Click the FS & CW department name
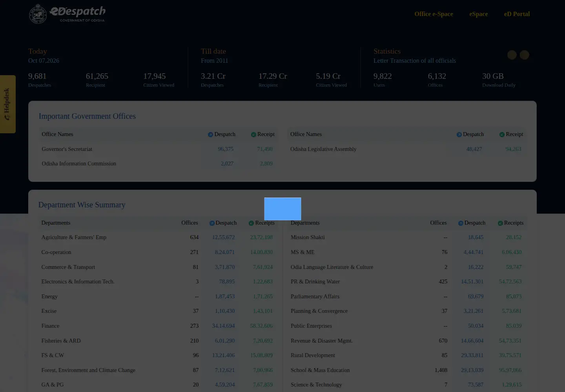Viewport: 565px width, 392px height. (53, 355)
